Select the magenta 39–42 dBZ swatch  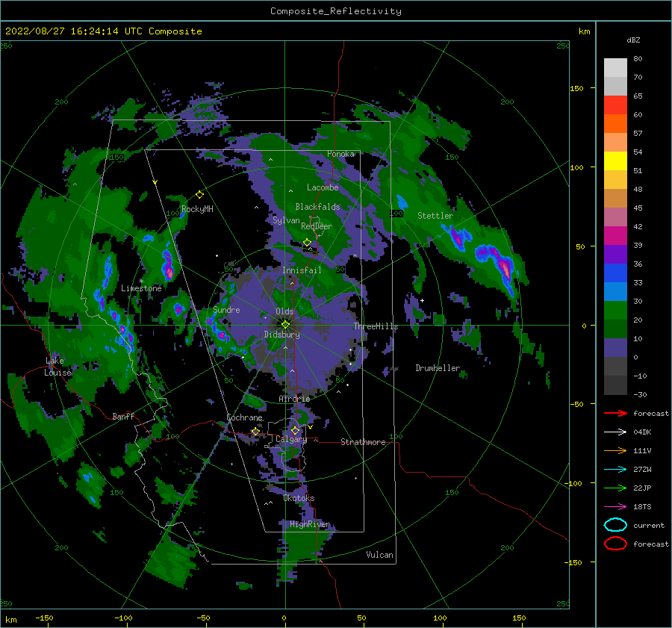point(615,235)
